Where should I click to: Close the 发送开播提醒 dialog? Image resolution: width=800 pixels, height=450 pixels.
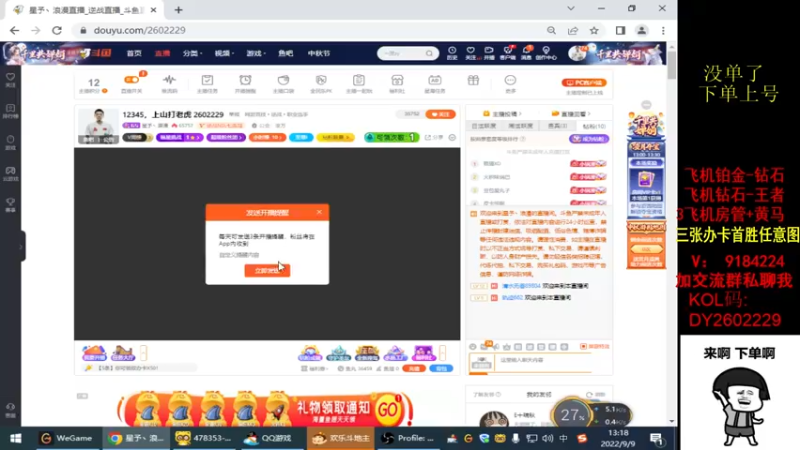(x=319, y=212)
